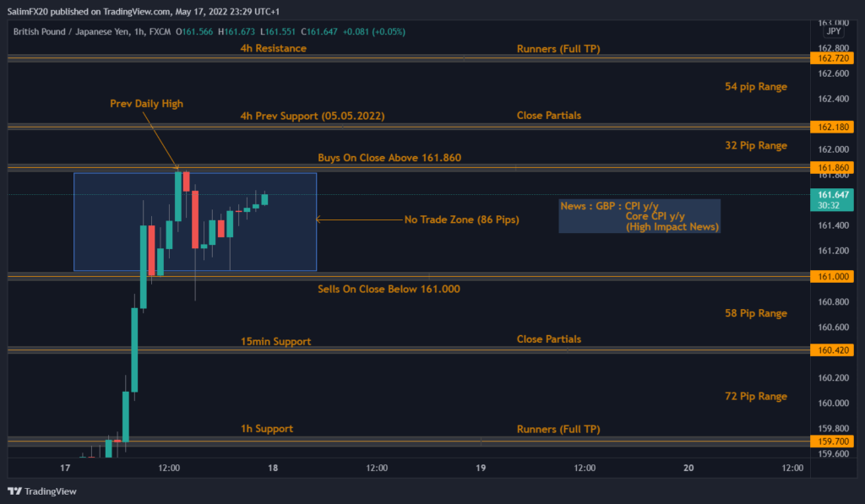This screenshot has height=504, width=865.
Task: Click Sells On Close Below 161.000 text
Action: tap(389, 289)
